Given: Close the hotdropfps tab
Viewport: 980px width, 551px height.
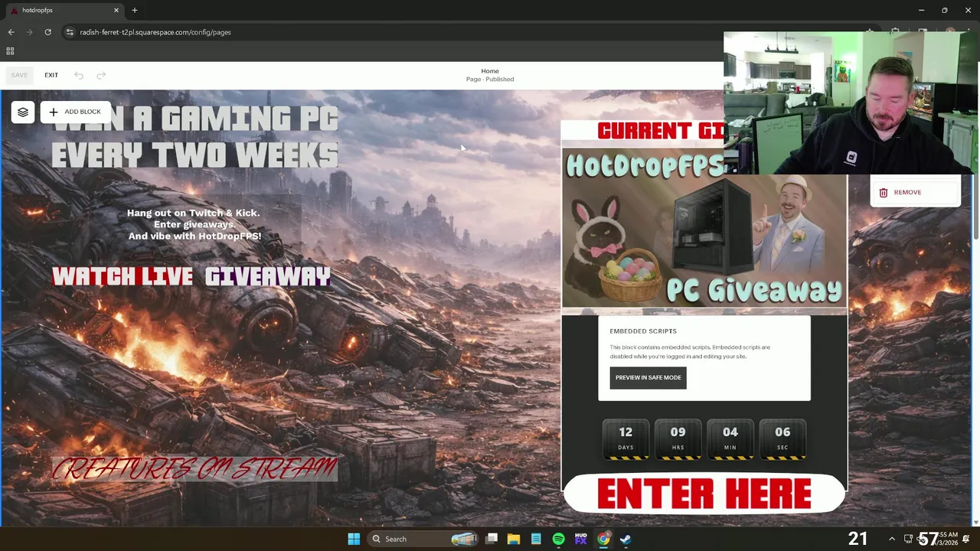Looking at the screenshot, I should (116, 10).
